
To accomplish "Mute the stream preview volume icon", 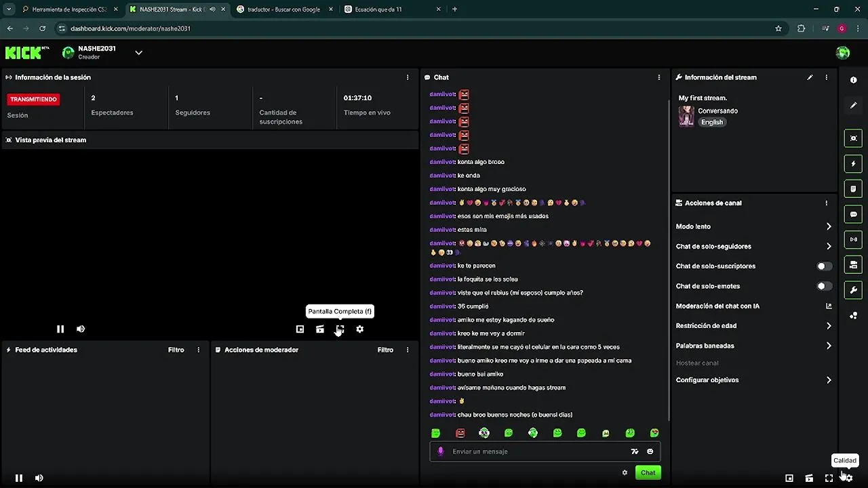I will click(x=81, y=329).
